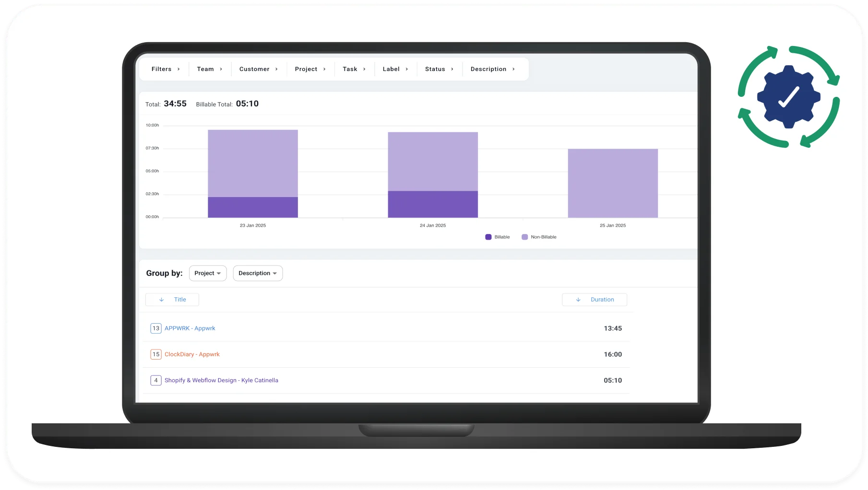
Task: Expand the Task filter
Action: pos(354,69)
